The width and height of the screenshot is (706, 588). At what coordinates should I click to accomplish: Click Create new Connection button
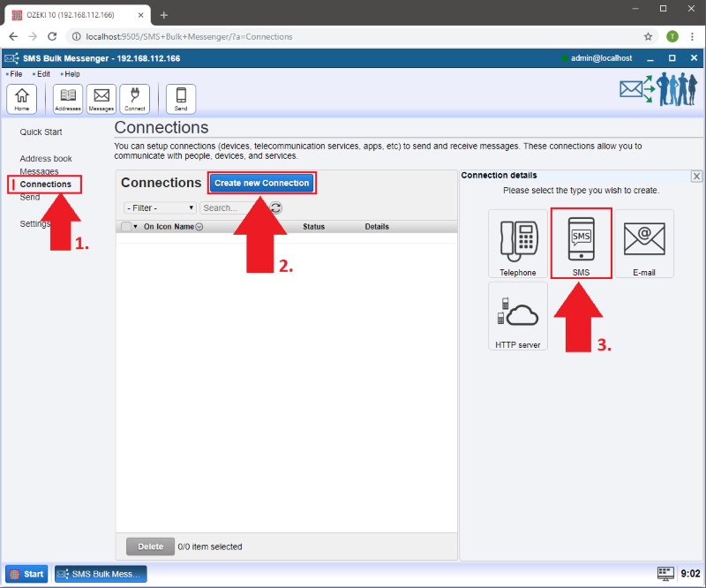(x=262, y=183)
